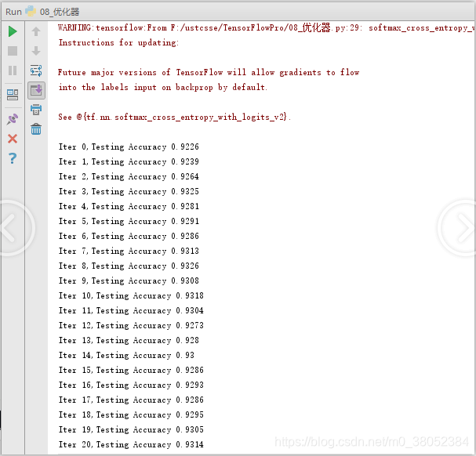Jump down the stack trace
Viewport: 476px width, 456px height.
(36, 51)
